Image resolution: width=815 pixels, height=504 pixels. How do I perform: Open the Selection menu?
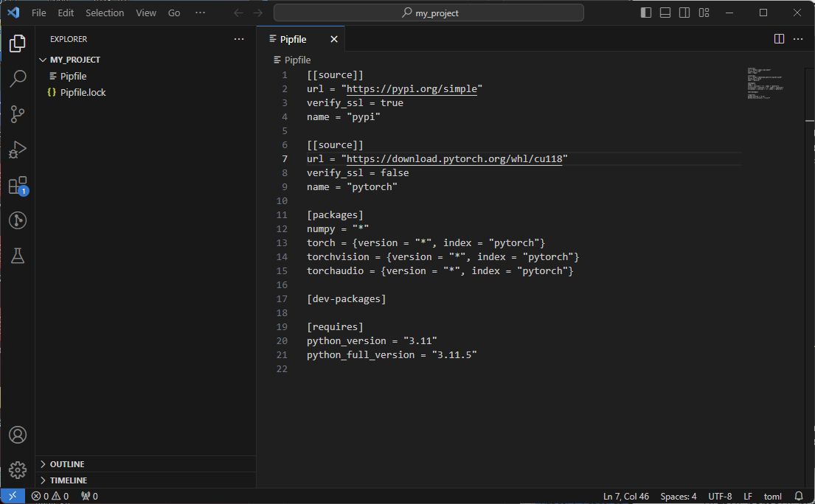point(105,13)
